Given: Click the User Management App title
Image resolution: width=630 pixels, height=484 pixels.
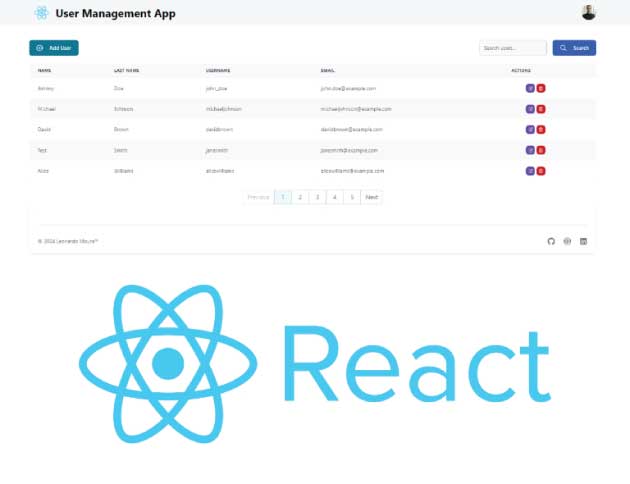Looking at the screenshot, I should 115,13.
